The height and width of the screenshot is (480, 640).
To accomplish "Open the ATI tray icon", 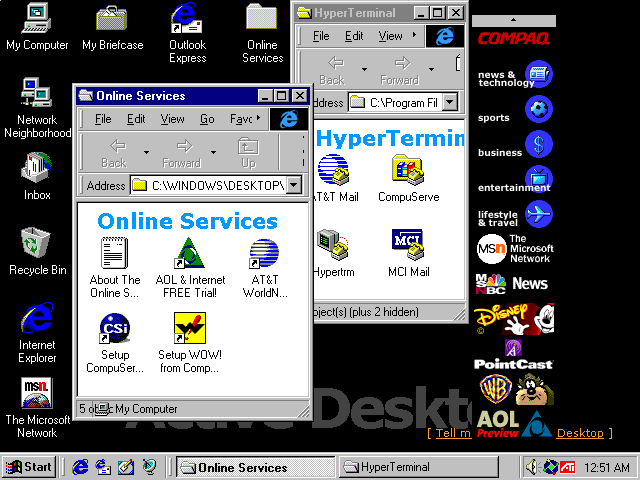I will [x=568, y=467].
